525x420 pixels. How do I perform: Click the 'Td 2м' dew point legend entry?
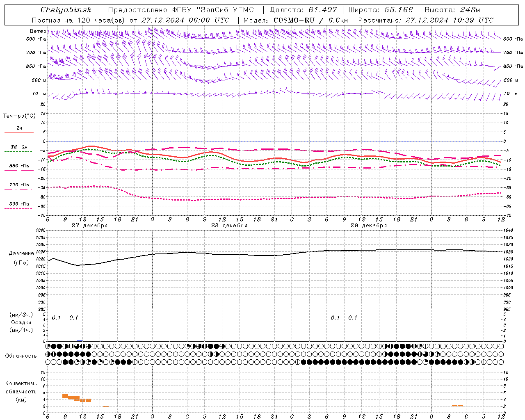[x=19, y=147]
